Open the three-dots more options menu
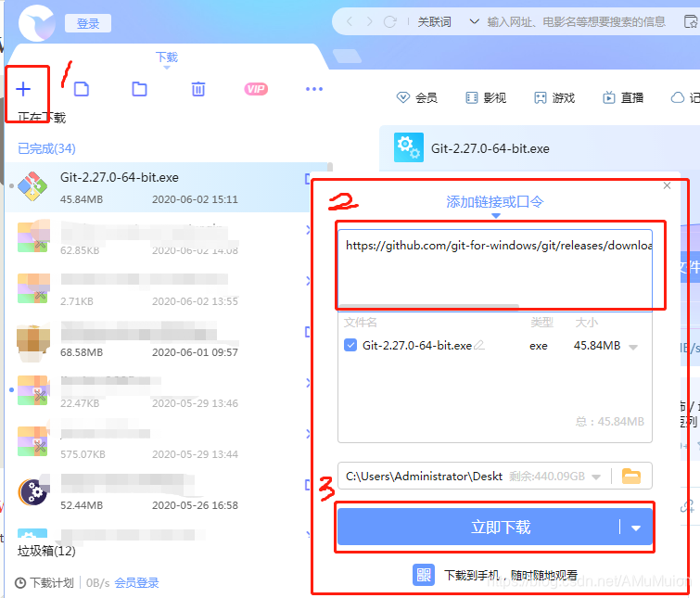700x598 pixels. (x=314, y=89)
